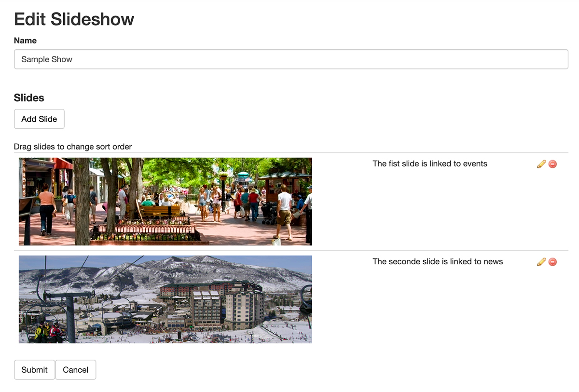Select the ski resort slide thumbnail
The height and width of the screenshot is (392, 579).
165,299
